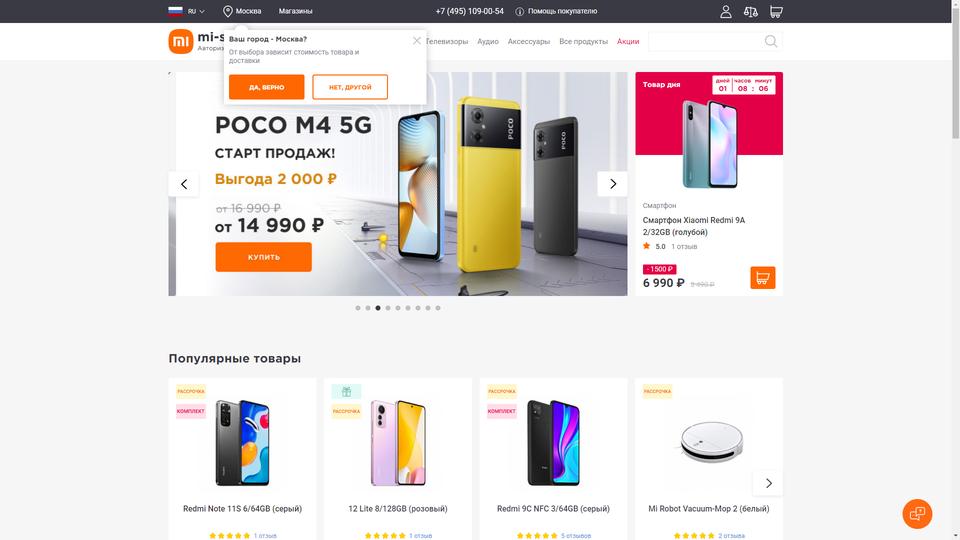This screenshot has height=540, width=960.
Task: Confirm city with Да, верно button
Action: pyautogui.click(x=266, y=87)
